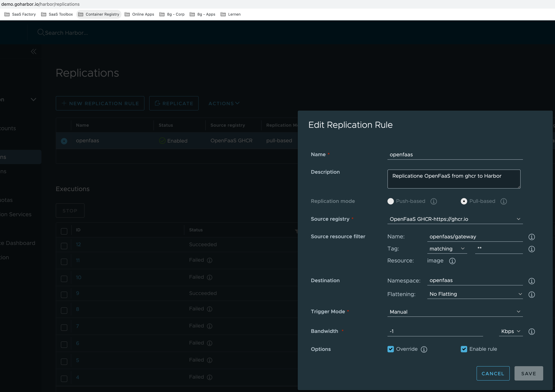Image resolution: width=555 pixels, height=392 pixels.
Task: Click the info icon beside openfaas/gateway filter
Action: tap(532, 237)
